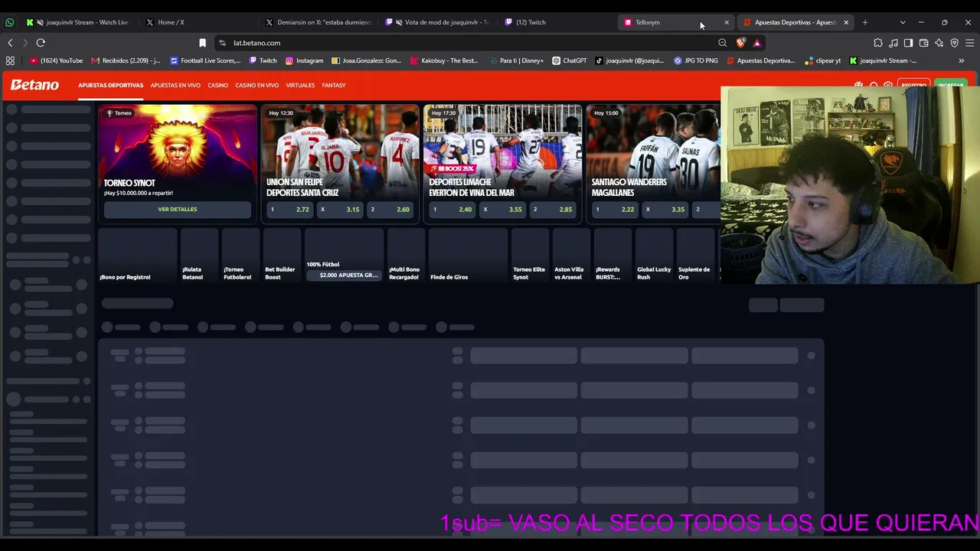Screen dimensions: 980x551
Task: Open the Apuestas en Vivo section
Action: 175,85
